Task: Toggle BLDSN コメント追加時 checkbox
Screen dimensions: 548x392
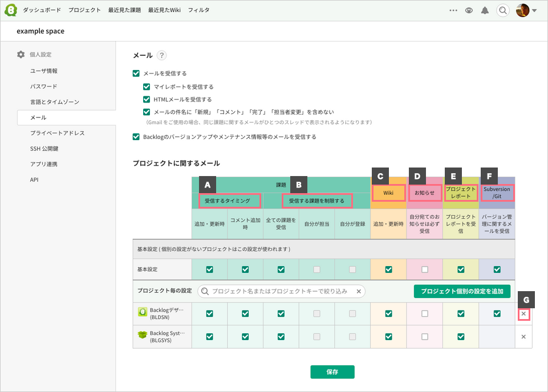Action: point(245,314)
